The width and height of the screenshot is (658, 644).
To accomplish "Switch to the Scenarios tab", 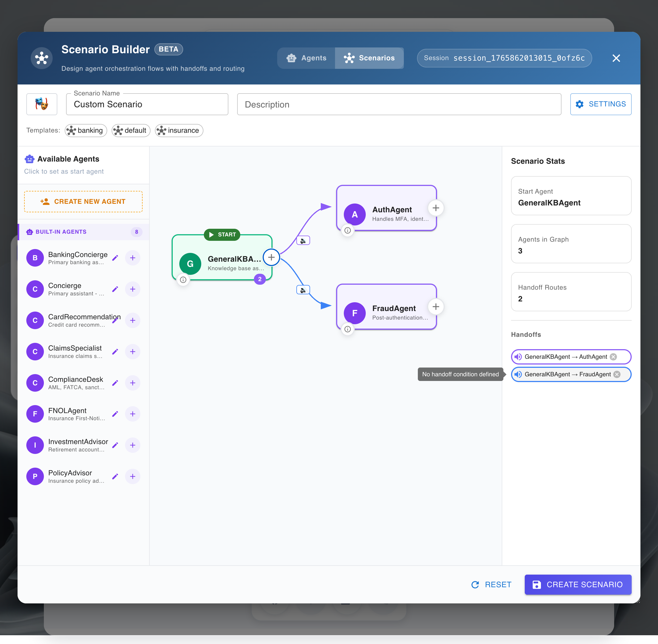I will (x=369, y=58).
